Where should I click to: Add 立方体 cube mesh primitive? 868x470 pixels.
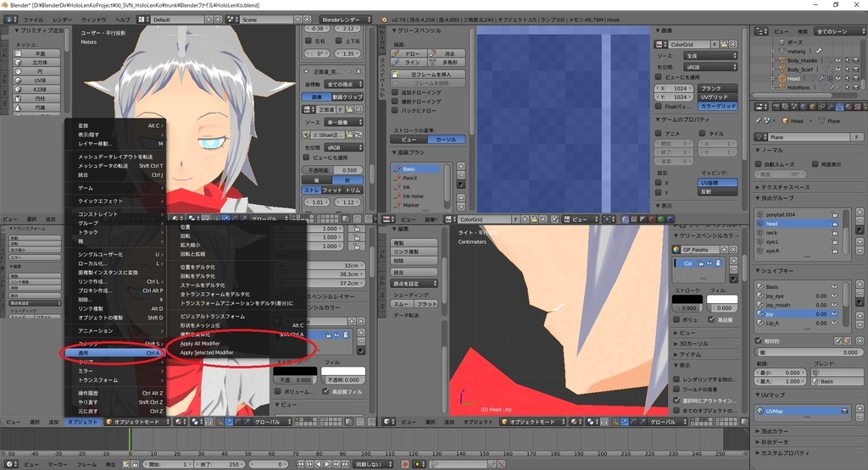point(37,63)
